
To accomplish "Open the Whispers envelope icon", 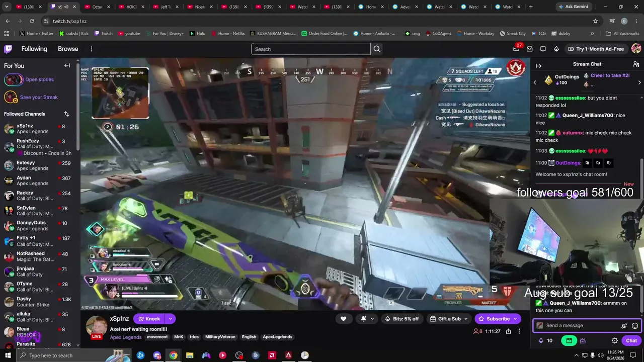I will pos(530,49).
